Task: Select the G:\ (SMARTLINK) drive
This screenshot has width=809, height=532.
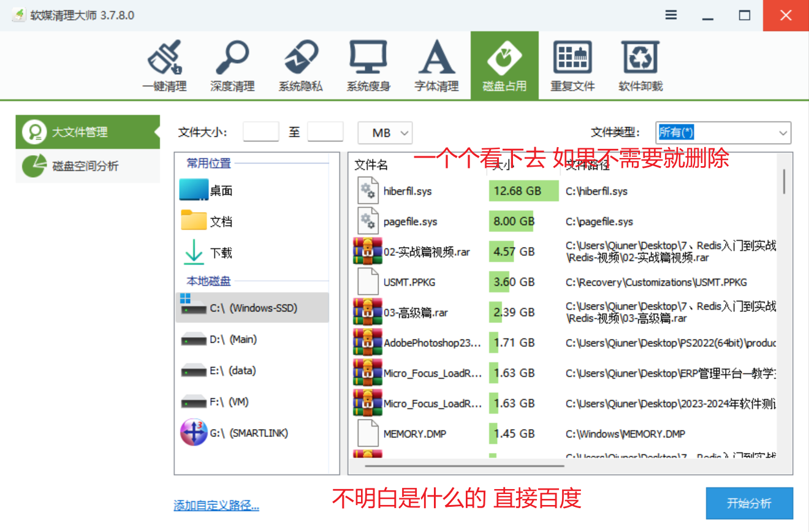Action: point(253,433)
